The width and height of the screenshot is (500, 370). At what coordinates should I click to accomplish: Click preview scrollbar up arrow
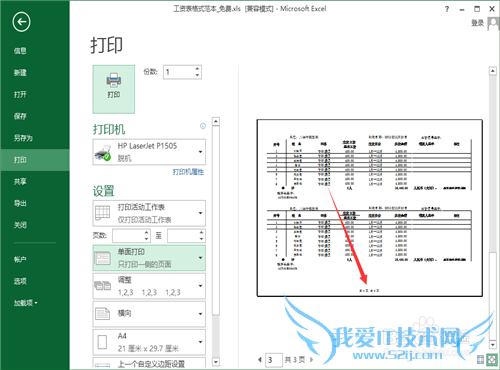click(x=493, y=71)
